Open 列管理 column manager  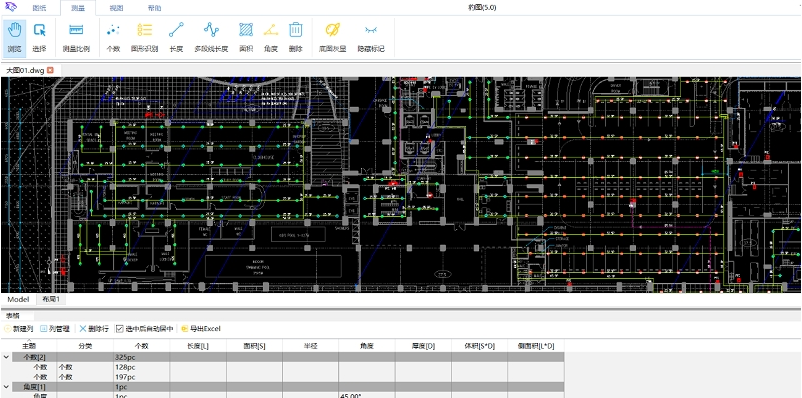pyautogui.click(x=55, y=328)
